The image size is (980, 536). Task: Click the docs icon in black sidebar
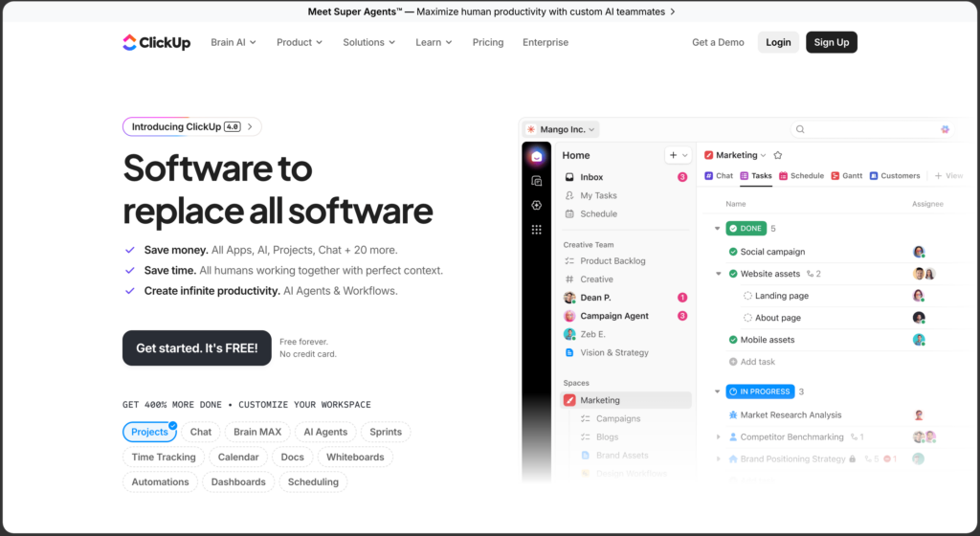point(536,181)
